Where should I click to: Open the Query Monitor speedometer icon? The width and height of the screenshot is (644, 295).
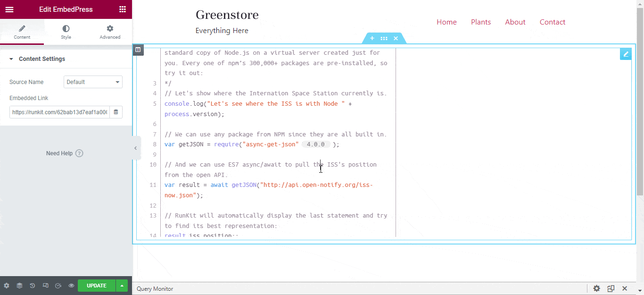pos(58,286)
